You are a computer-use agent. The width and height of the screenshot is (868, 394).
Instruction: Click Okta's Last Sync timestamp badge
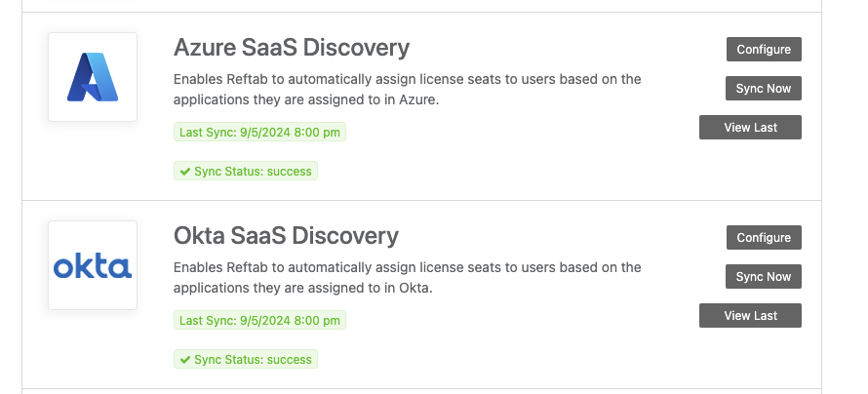tap(259, 320)
